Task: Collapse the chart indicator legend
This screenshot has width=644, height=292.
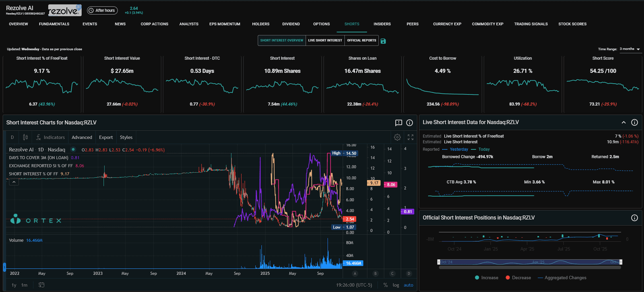Action: [14, 182]
